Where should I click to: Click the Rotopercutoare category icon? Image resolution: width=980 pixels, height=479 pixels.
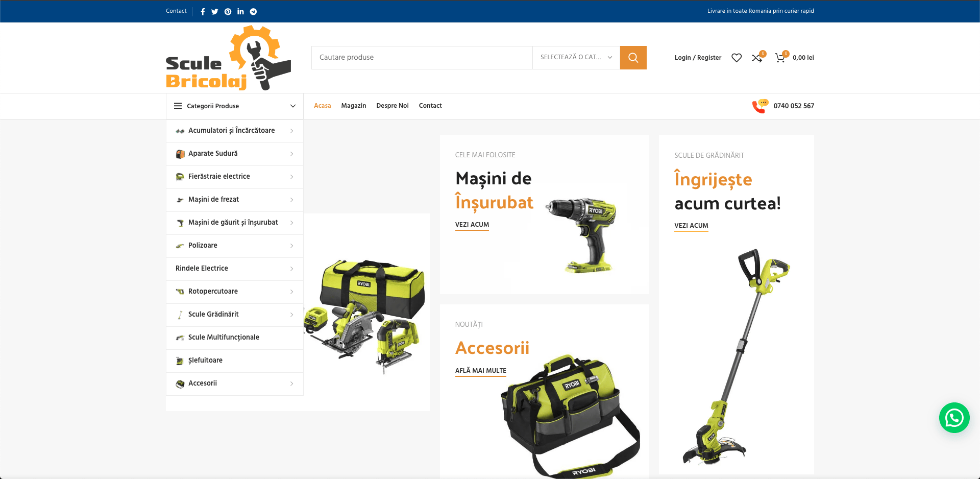point(180,292)
